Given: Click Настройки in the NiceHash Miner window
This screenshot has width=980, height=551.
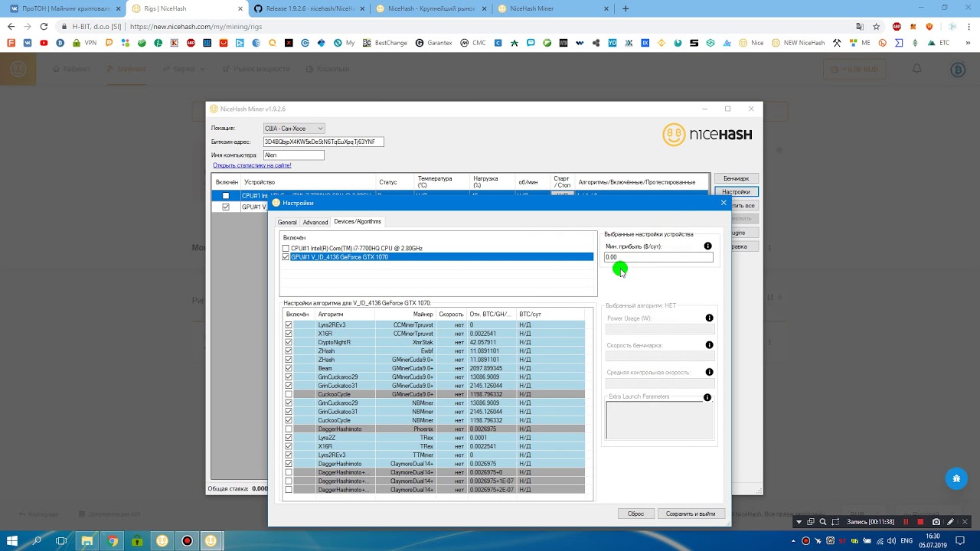Looking at the screenshot, I should [x=736, y=192].
